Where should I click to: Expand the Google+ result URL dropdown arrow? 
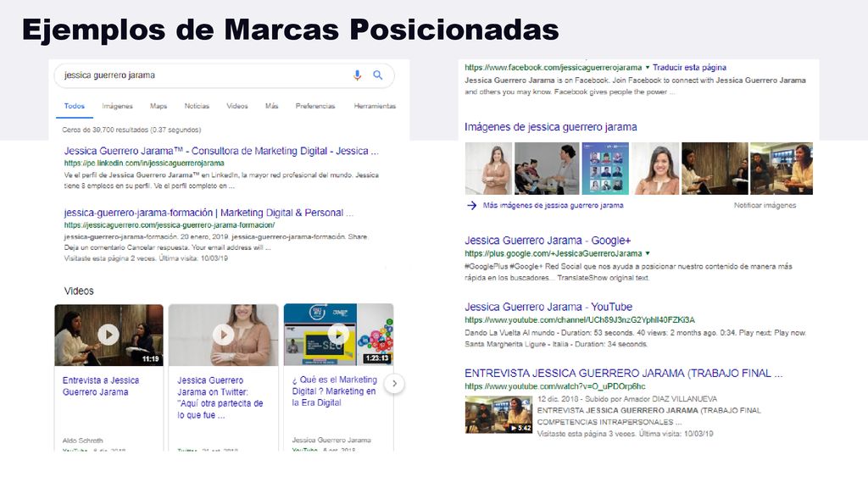(647, 253)
